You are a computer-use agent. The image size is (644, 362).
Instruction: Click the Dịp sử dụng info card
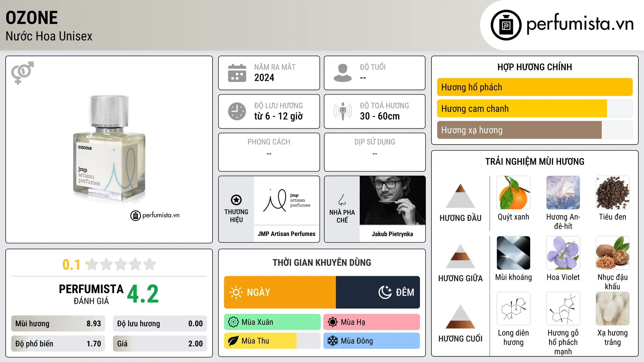pyautogui.click(x=375, y=152)
